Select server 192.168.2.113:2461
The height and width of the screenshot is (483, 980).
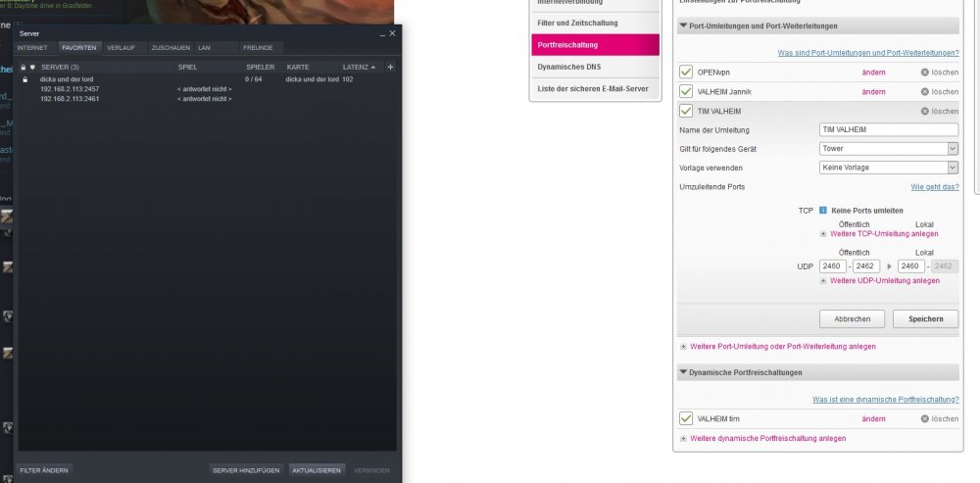tap(206, 99)
